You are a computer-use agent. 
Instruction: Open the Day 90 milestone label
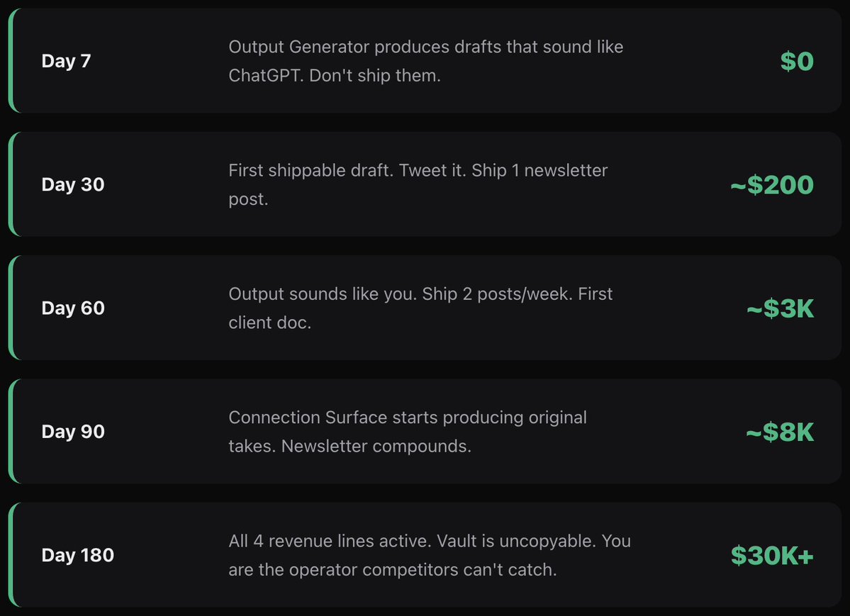pos(73,432)
